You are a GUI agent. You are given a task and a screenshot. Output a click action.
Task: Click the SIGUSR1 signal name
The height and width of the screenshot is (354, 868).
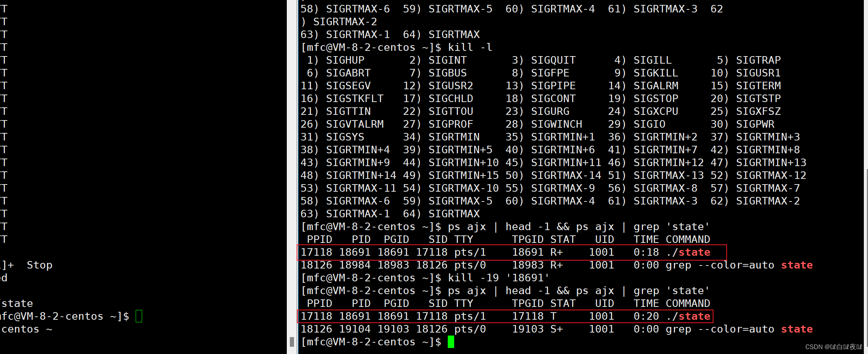point(758,73)
